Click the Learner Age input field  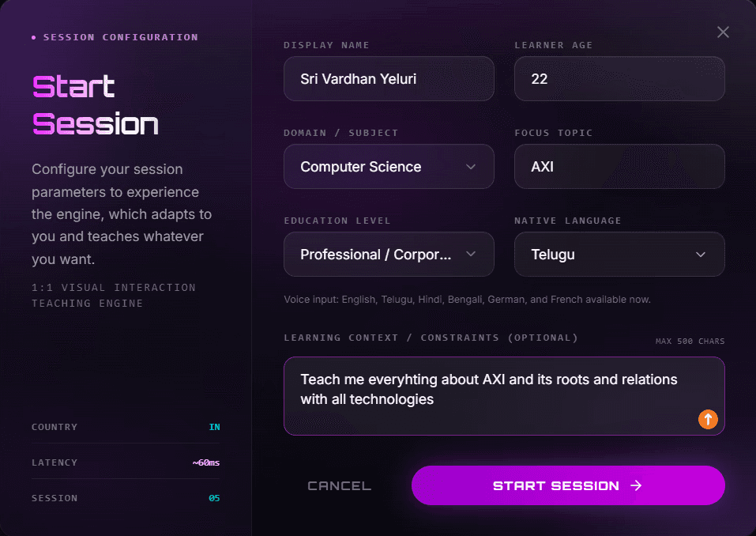[x=619, y=79]
